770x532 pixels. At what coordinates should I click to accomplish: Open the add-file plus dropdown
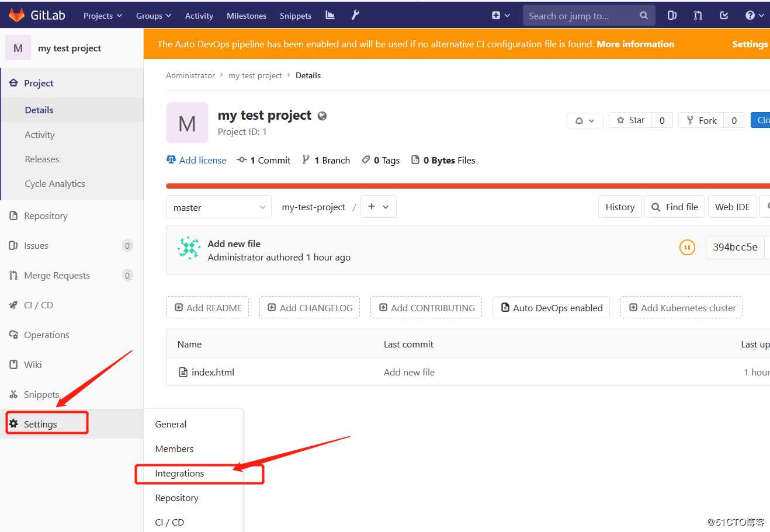point(378,207)
